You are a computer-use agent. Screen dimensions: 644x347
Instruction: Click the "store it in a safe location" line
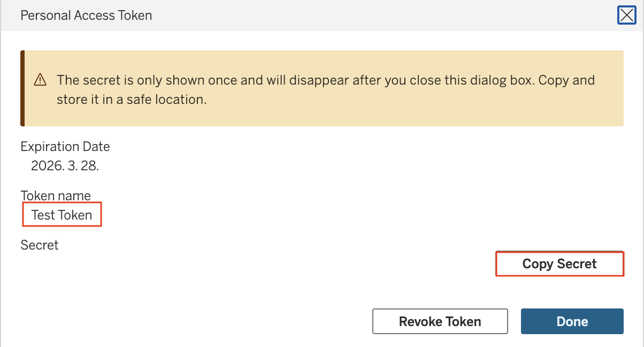[x=132, y=100]
